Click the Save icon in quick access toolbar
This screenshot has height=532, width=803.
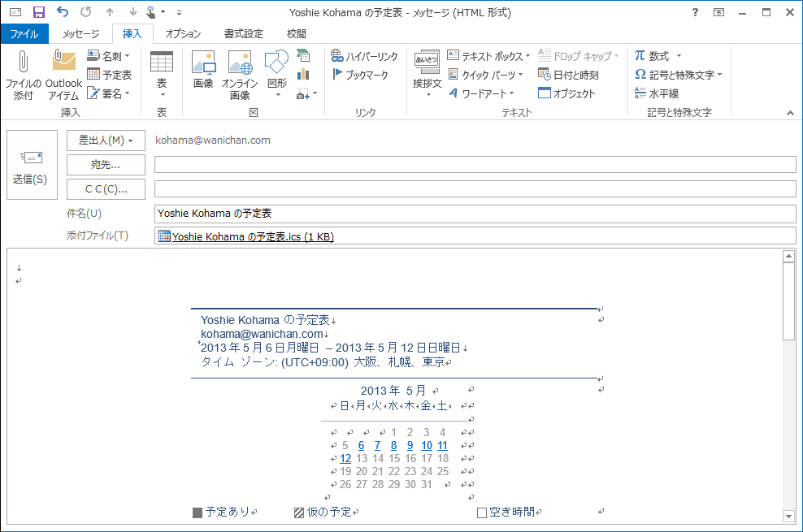coord(38,11)
